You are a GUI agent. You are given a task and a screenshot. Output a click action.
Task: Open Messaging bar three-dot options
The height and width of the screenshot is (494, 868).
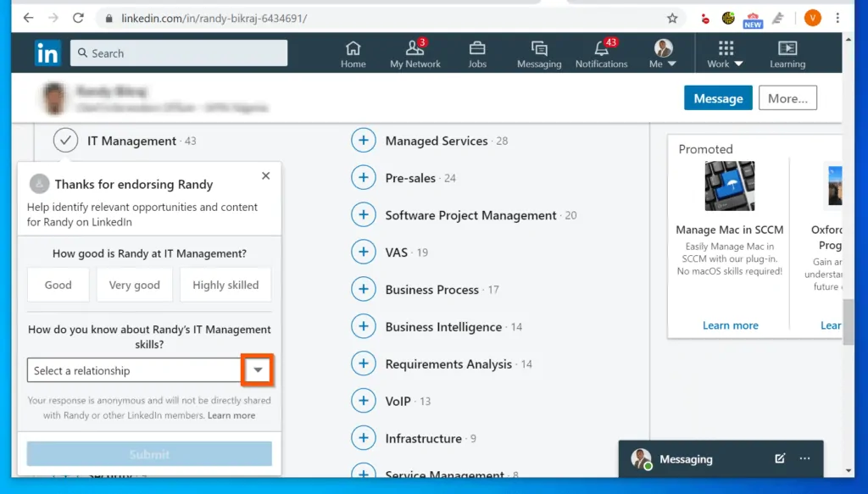(x=805, y=458)
